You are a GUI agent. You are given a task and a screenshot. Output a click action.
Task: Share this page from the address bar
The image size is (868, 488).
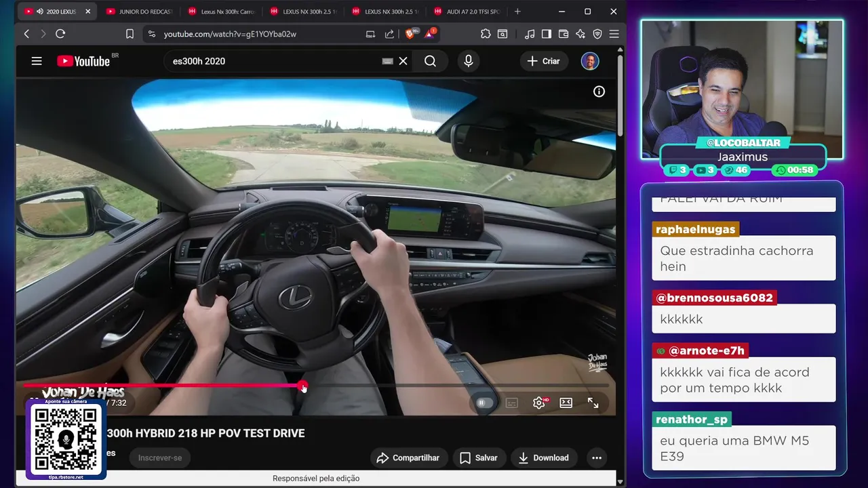[389, 34]
